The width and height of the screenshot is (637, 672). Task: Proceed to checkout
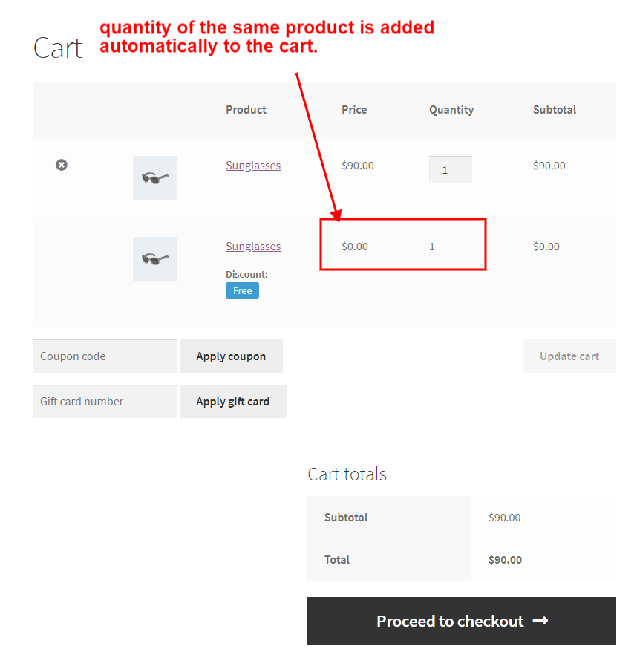click(x=461, y=621)
